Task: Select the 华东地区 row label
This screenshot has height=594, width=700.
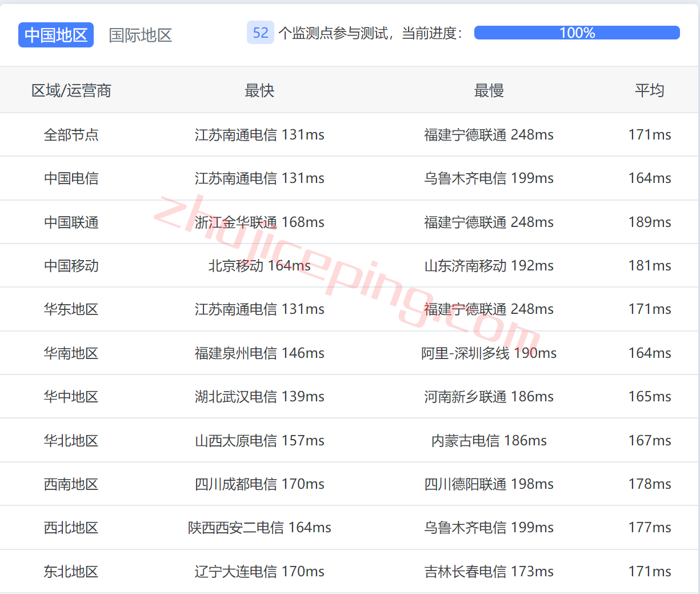Action: (71, 309)
